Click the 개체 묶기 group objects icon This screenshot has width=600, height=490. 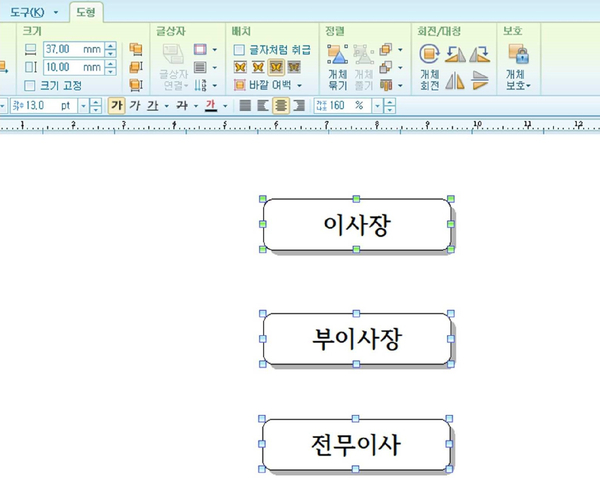(x=338, y=55)
